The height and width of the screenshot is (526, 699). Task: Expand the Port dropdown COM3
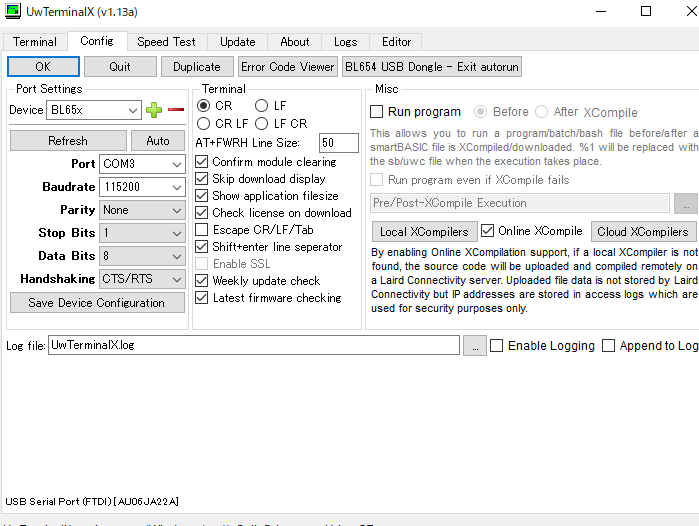tap(142, 164)
